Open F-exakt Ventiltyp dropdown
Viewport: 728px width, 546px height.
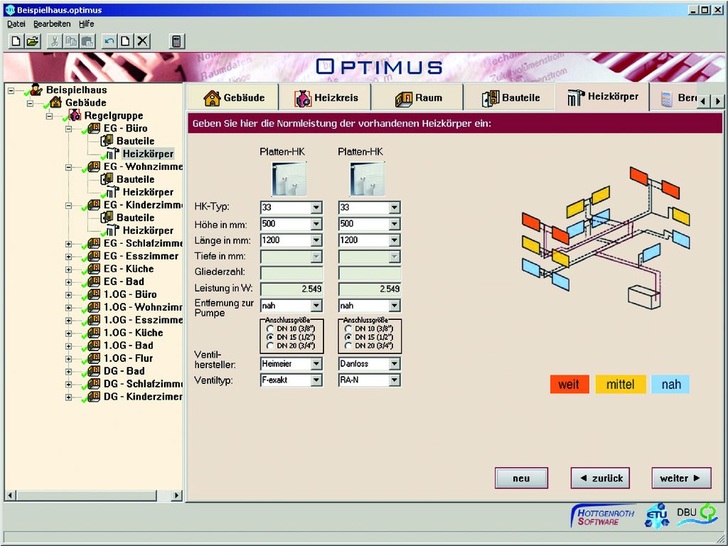[x=316, y=380]
